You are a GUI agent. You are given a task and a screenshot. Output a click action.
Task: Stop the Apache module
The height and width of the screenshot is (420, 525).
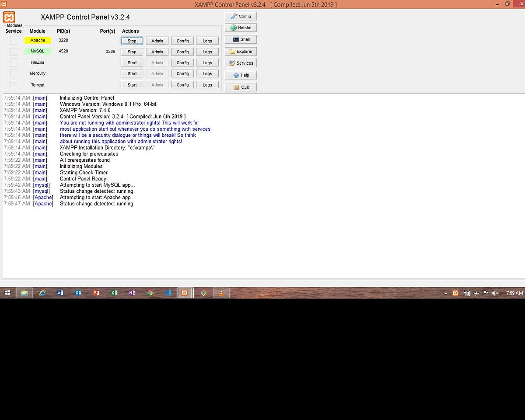[132, 41]
